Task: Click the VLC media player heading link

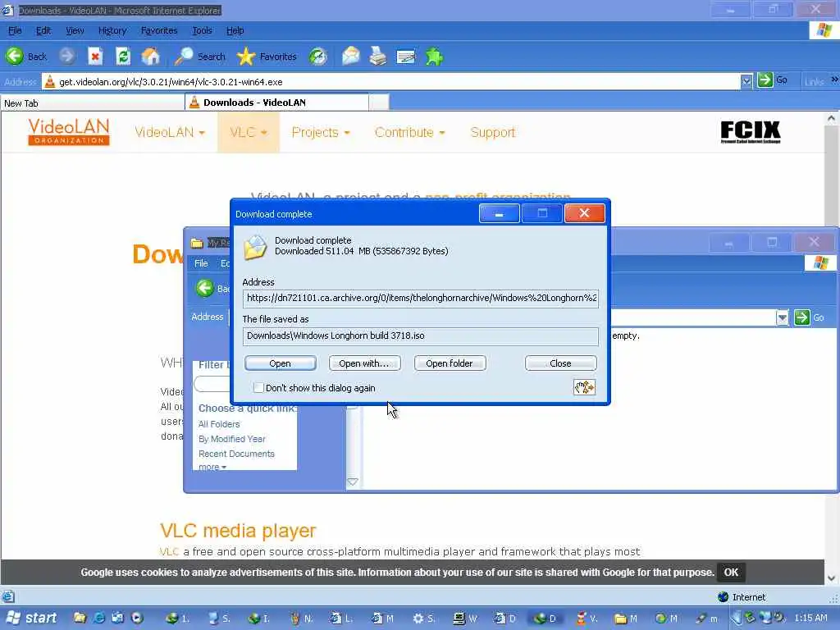Action: point(238,531)
